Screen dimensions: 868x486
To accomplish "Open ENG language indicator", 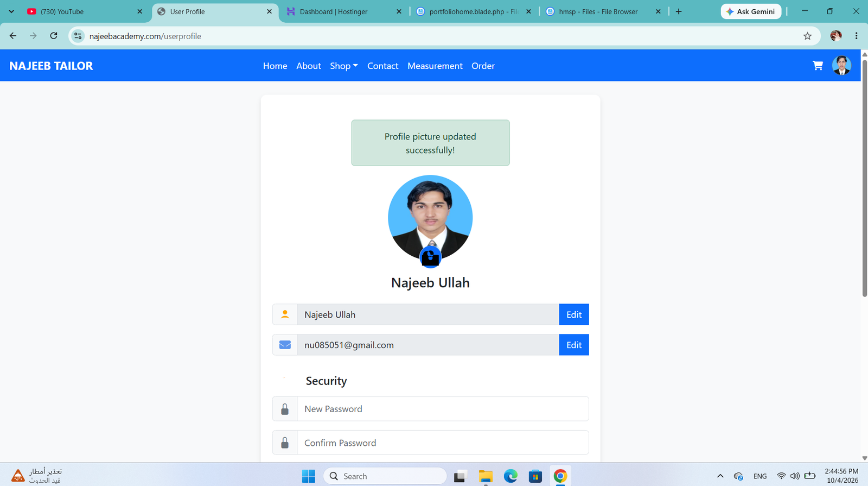I will coord(760,476).
